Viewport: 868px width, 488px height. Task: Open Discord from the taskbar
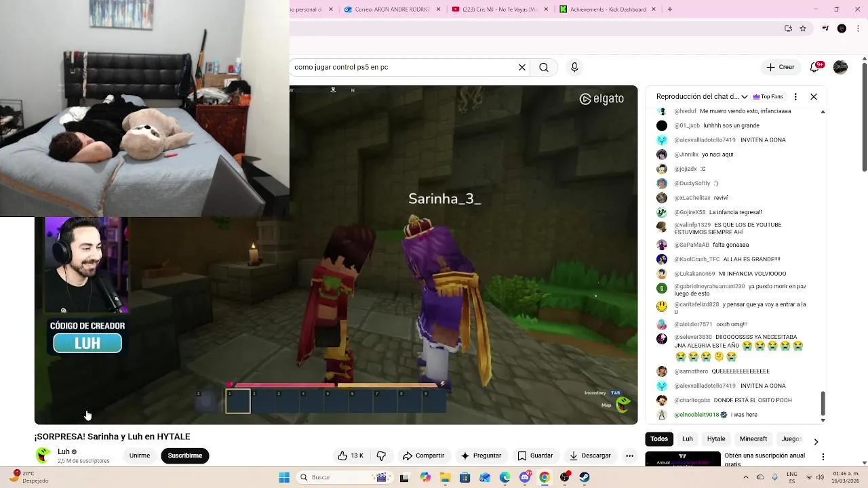[x=525, y=477]
